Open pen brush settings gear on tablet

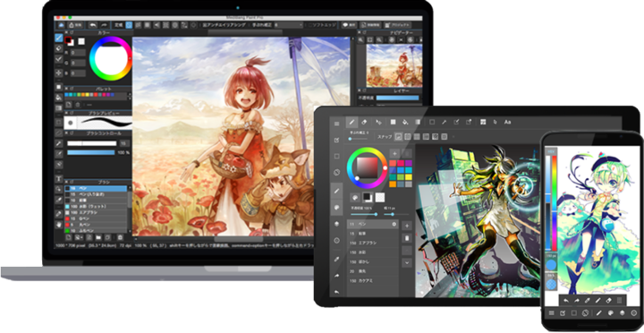coord(394,225)
